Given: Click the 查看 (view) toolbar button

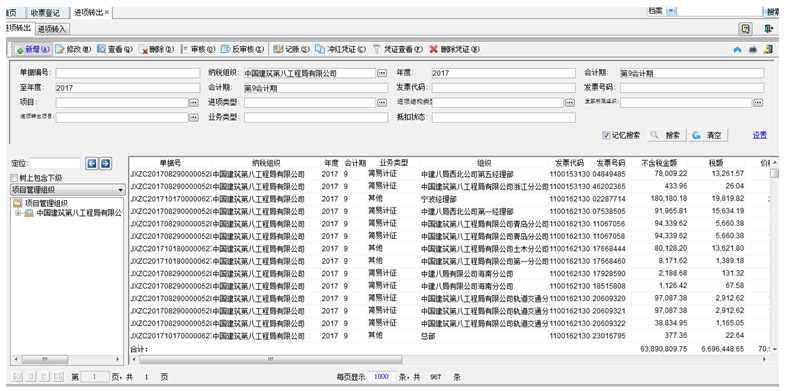Looking at the screenshot, I should 115,49.
